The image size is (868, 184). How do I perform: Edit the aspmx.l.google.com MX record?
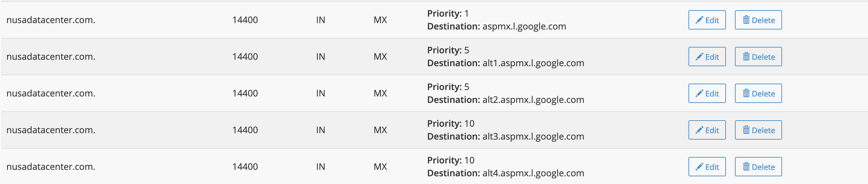click(x=707, y=20)
